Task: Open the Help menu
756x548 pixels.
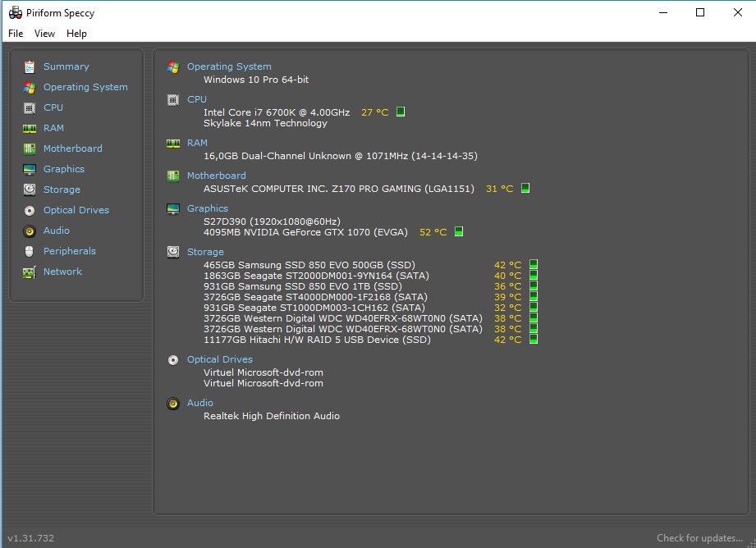Action: pyautogui.click(x=76, y=34)
